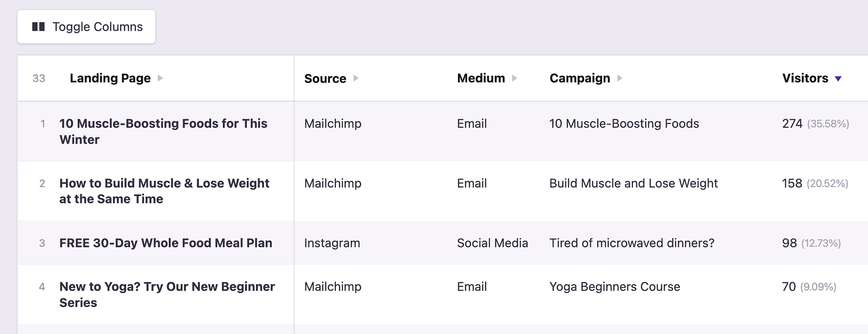This screenshot has height=334, width=868.
Task: Click the arrow beside Source header
Action: (356, 78)
